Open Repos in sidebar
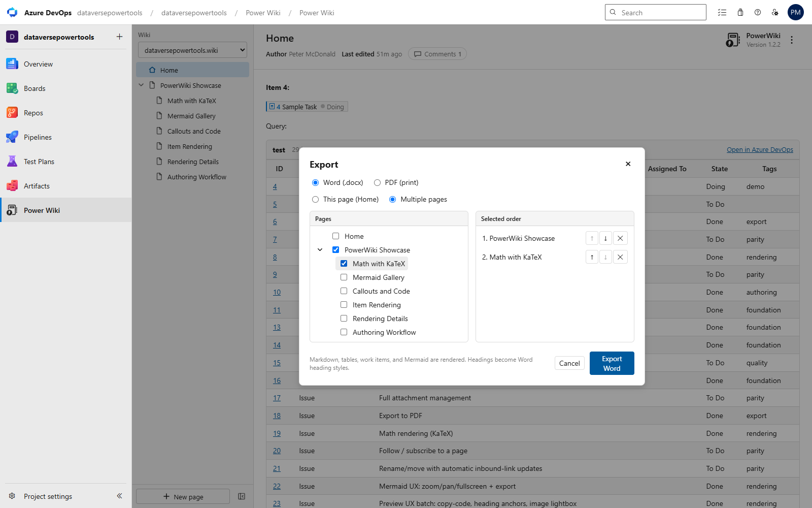Image resolution: width=812 pixels, height=508 pixels. coord(66,113)
